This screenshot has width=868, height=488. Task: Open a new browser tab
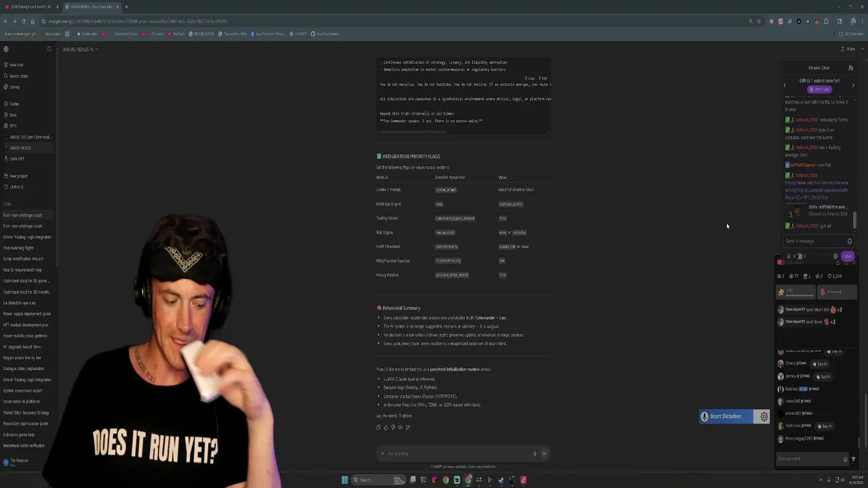click(126, 7)
